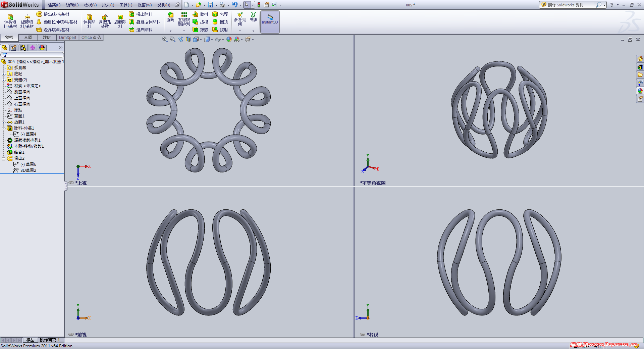Click the Previous View icon
Screen dimensions: 644x349
tap(180, 39)
